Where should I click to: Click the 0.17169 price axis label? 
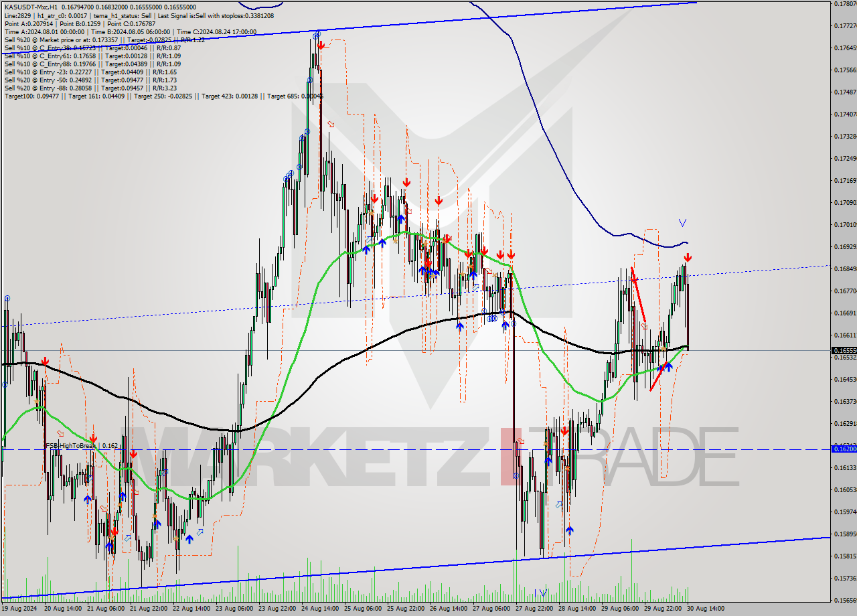pyautogui.click(x=845, y=180)
